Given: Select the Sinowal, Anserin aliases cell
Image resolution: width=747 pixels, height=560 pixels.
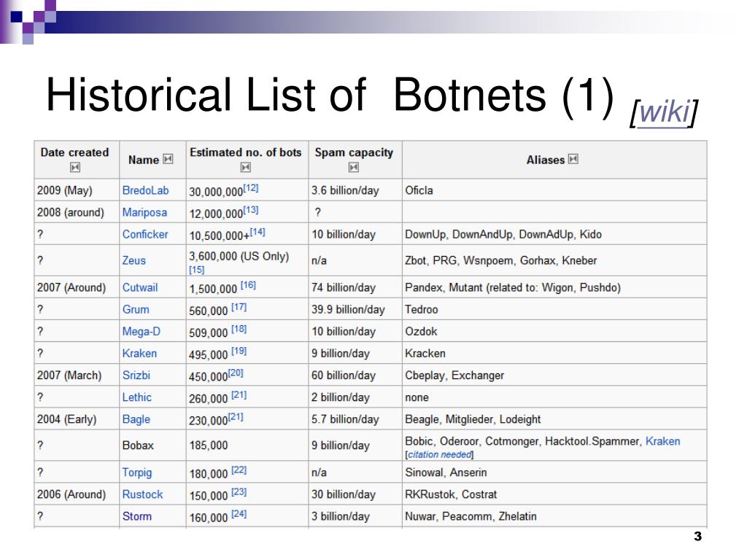Looking at the screenshot, I should 554,472.
